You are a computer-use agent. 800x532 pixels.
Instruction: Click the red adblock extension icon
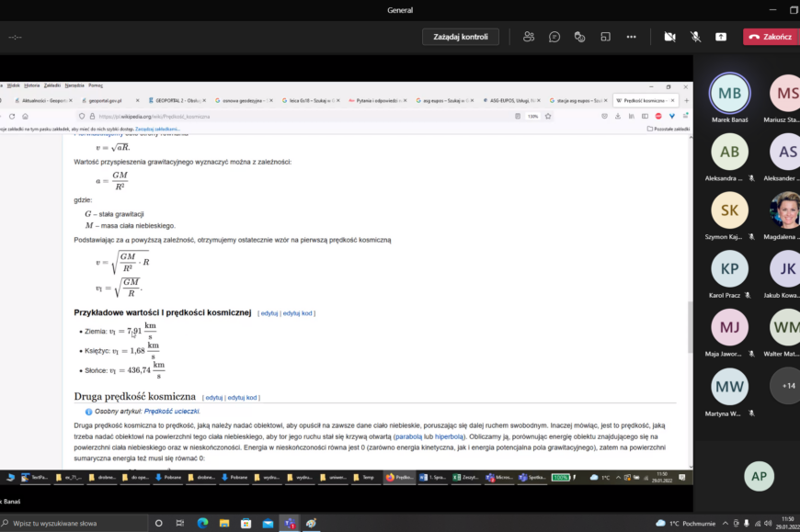pos(658,116)
